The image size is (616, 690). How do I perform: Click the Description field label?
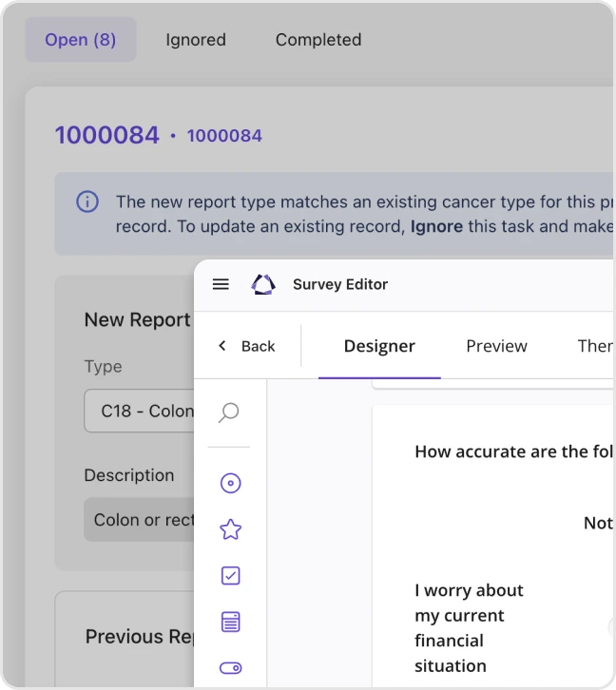tap(129, 475)
